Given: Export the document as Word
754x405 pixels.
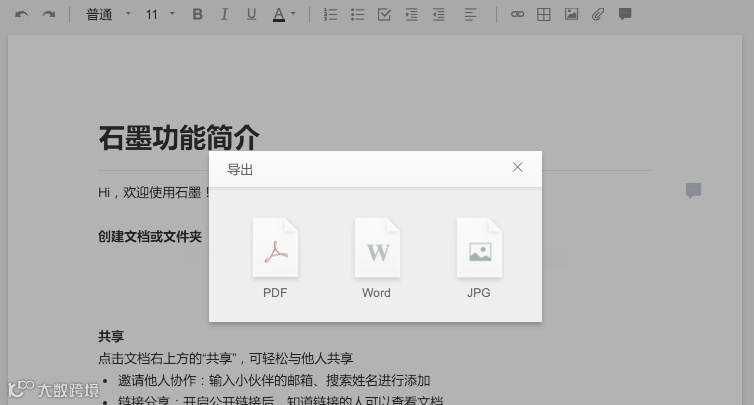Looking at the screenshot, I should [377, 258].
